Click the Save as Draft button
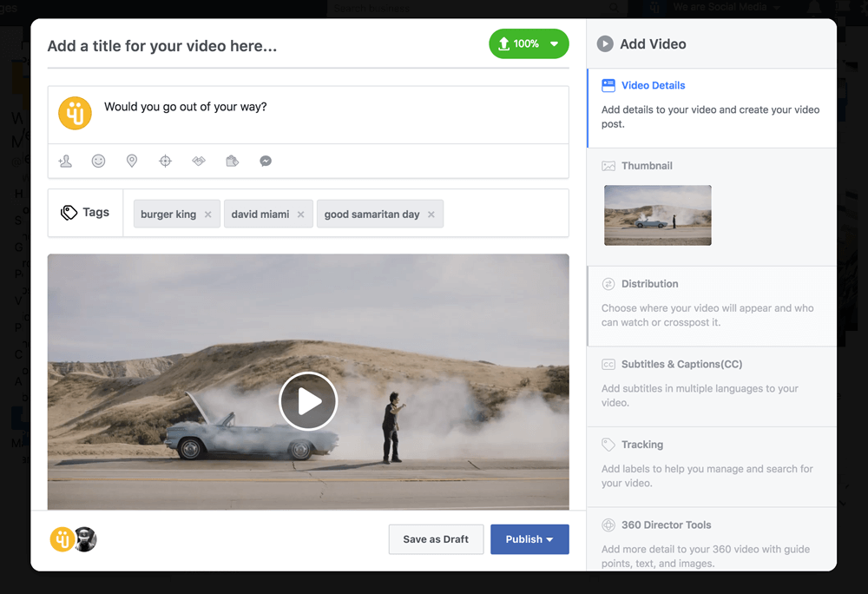The image size is (868, 594). [436, 539]
